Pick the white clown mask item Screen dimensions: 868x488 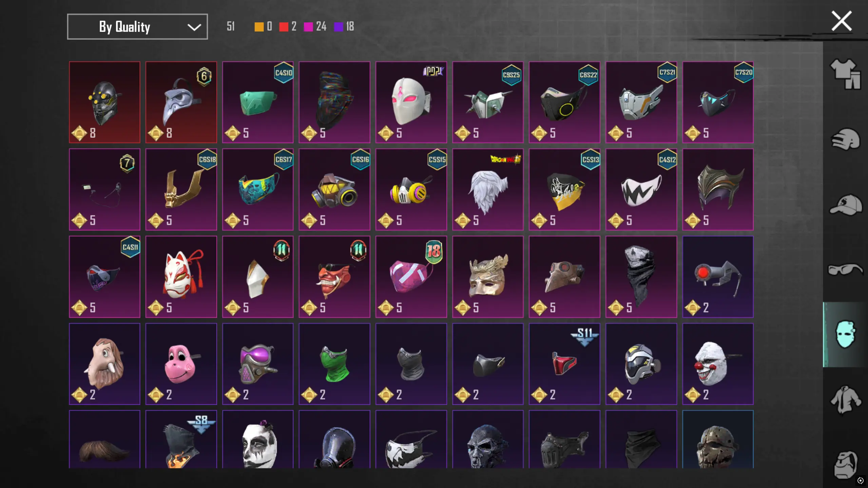718,364
